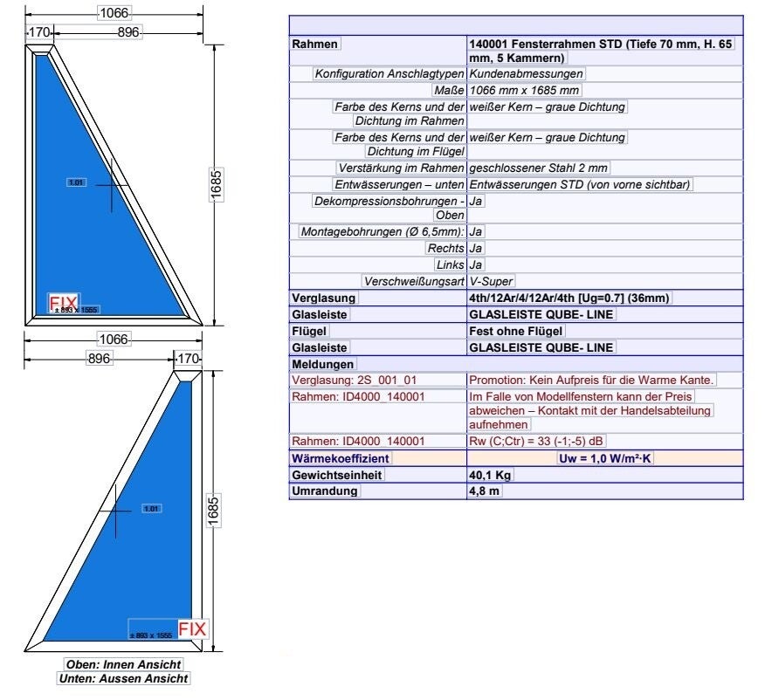Click red 'FIX' label in lower drawing
The width and height of the screenshot is (765, 700).
(192, 628)
